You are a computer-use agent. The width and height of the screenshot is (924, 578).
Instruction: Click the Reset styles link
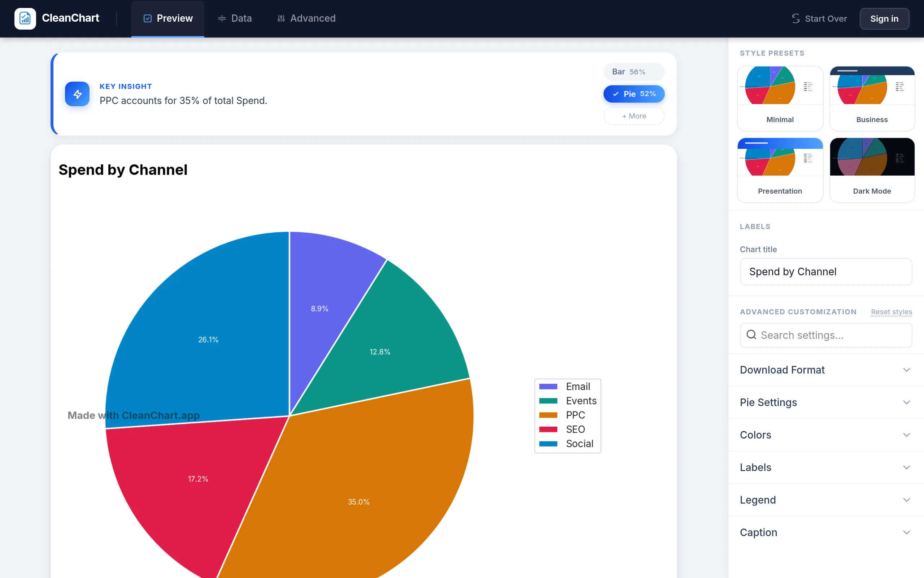pyautogui.click(x=891, y=311)
